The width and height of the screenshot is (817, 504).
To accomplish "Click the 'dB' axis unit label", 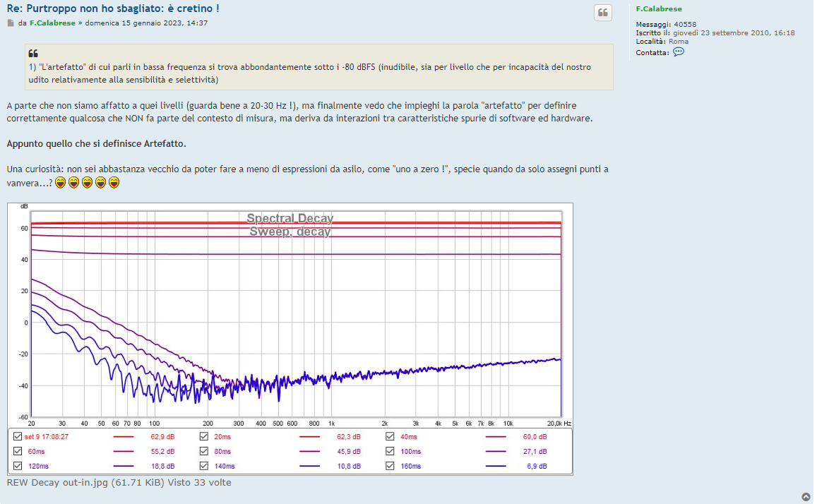I will pyautogui.click(x=24, y=206).
